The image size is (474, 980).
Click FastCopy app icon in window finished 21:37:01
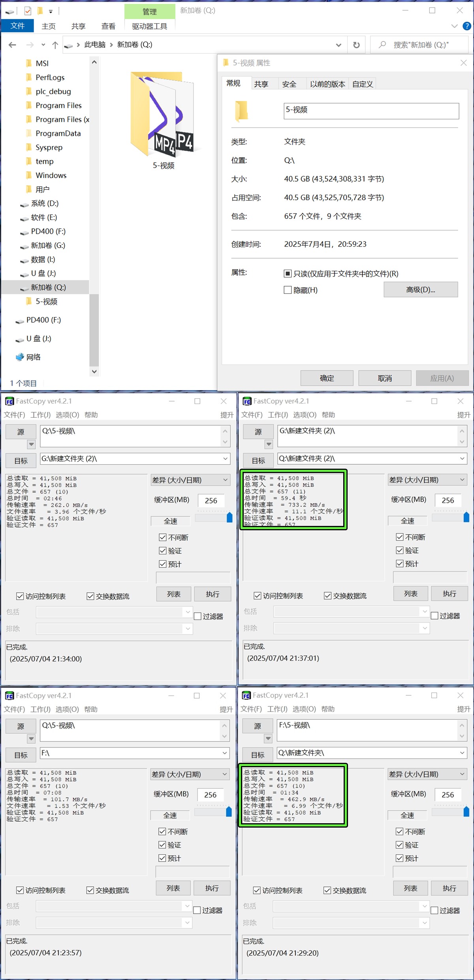point(247,402)
